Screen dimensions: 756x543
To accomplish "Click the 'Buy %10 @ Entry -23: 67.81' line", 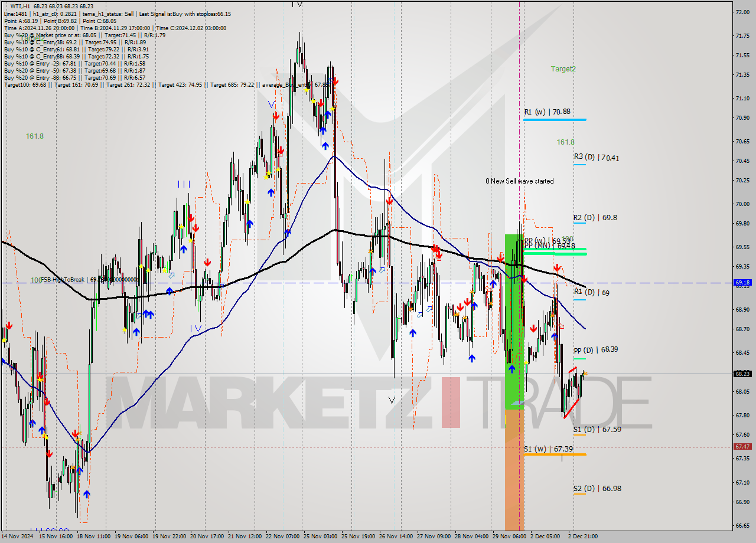I will [x=74, y=63].
